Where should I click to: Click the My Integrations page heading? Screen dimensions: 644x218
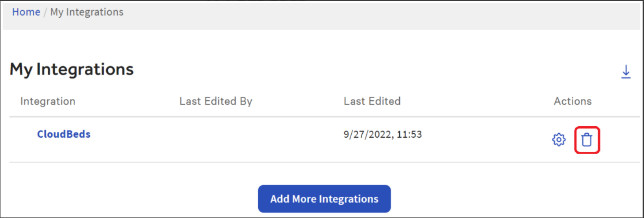pos(72,70)
